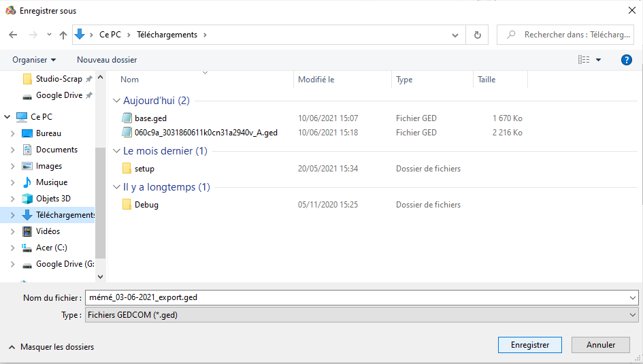Collapse the Aujourd'hui group
Image resolution: width=643 pixels, height=364 pixels.
[x=116, y=101]
